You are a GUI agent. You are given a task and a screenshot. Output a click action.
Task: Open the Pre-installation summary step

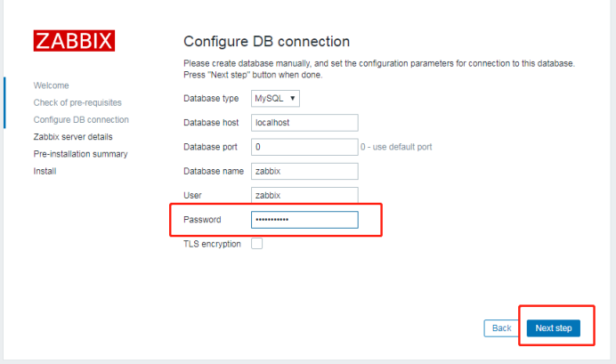(80, 154)
